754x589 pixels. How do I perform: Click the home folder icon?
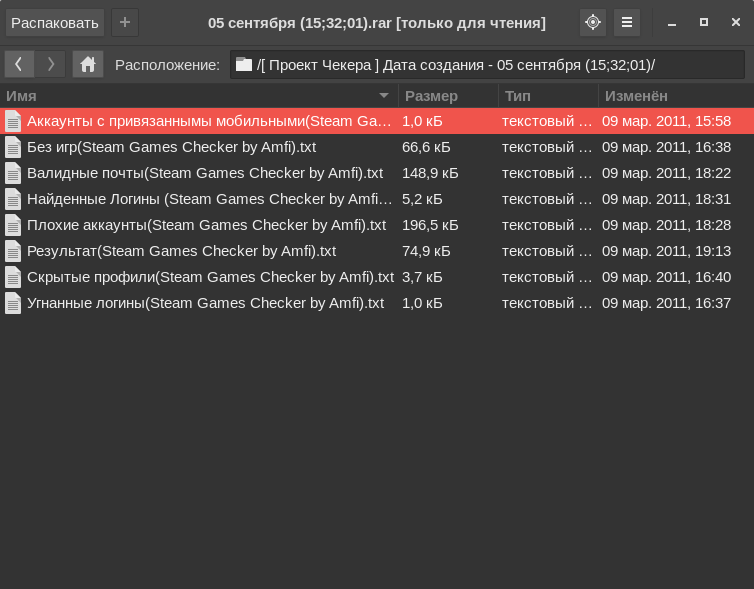[x=88, y=64]
